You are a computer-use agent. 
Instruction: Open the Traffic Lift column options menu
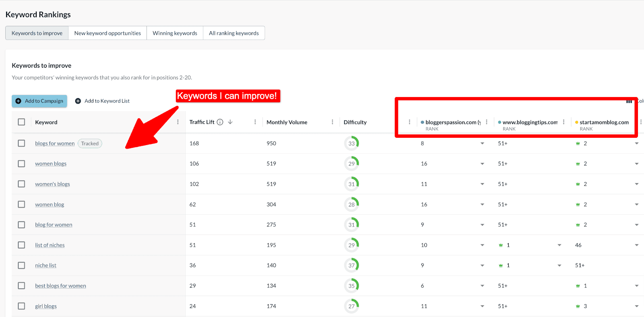tap(255, 122)
